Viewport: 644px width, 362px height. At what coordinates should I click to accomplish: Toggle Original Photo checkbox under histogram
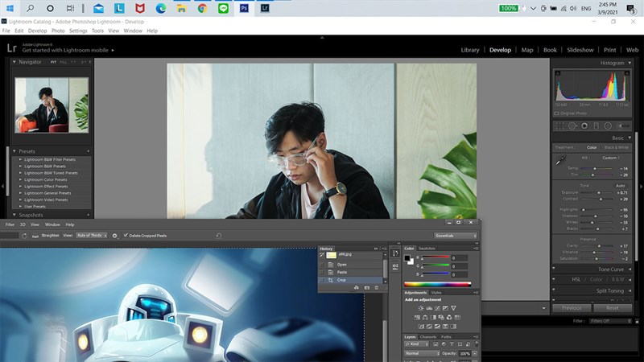[x=556, y=113]
